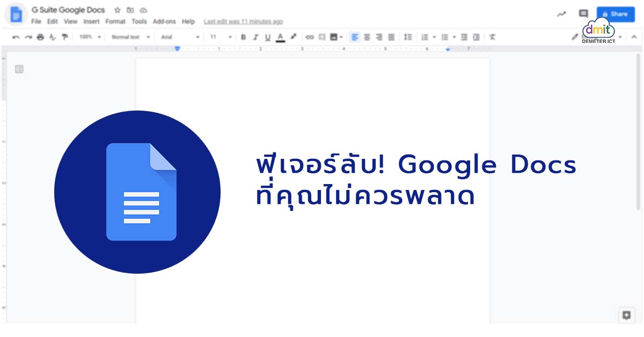The width and height of the screenshot is (644, 337).
Task: Click the right indent marker on the ruler
Action: click(448, 49)
